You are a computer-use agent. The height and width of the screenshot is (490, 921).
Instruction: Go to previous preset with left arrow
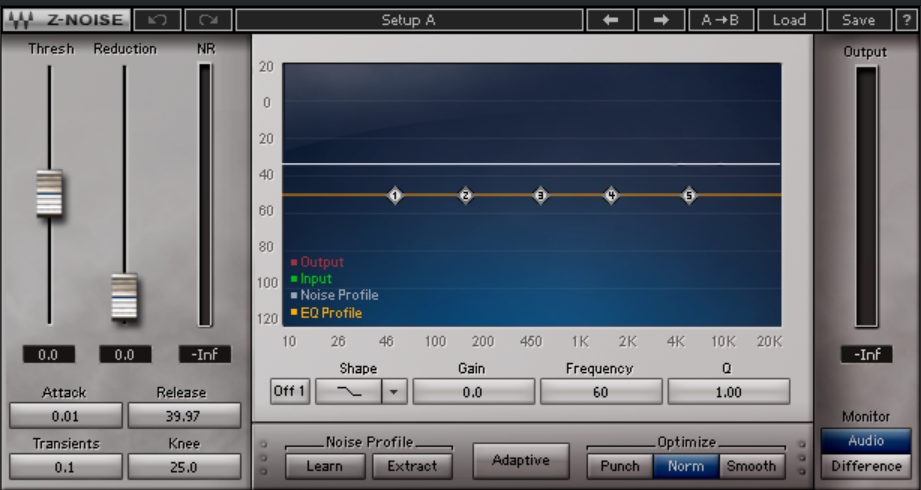point(610,20)
